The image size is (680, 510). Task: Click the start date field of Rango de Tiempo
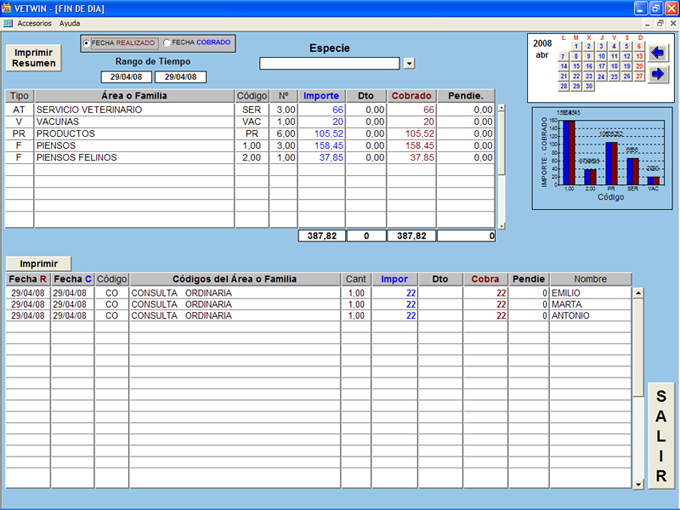pyautogui.click(x=126, y=77)
